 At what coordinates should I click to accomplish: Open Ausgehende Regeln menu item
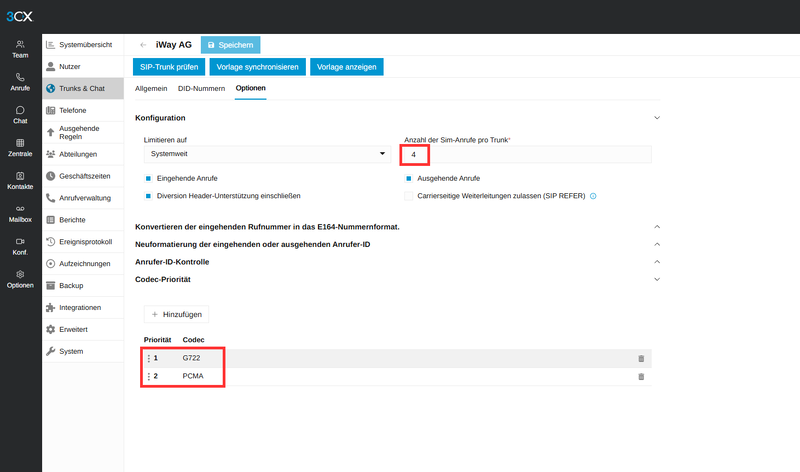(x=83, y=133)
